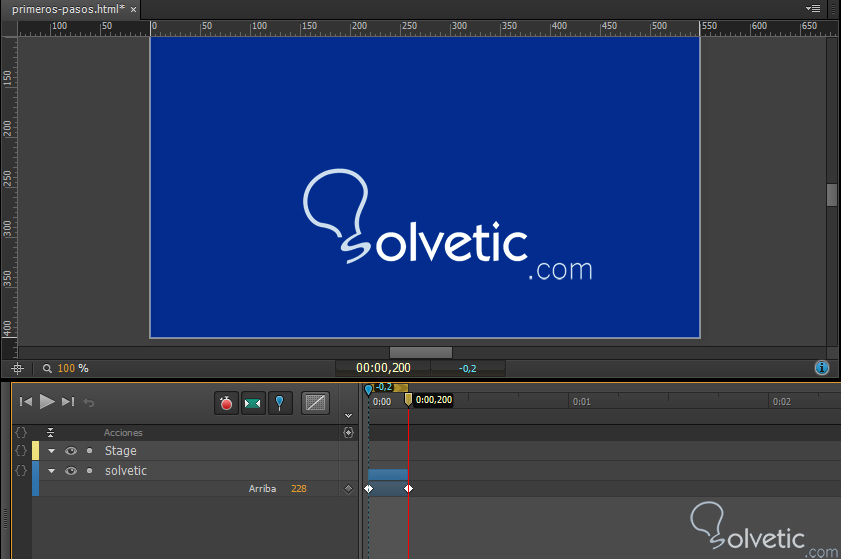The image size is (841, 559).
Task: Open the blue info icon
Action: click(822, 367)
